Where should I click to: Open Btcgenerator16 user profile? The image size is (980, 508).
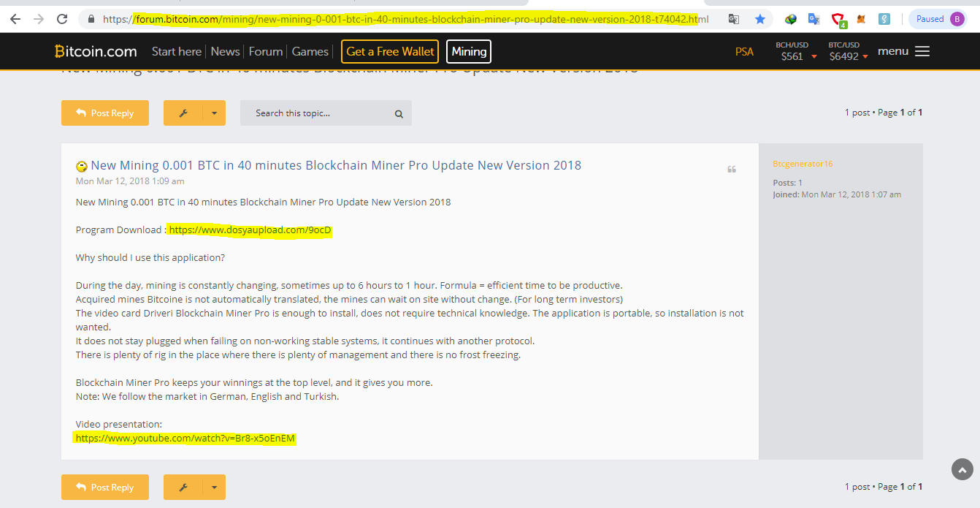pos(803,164)
